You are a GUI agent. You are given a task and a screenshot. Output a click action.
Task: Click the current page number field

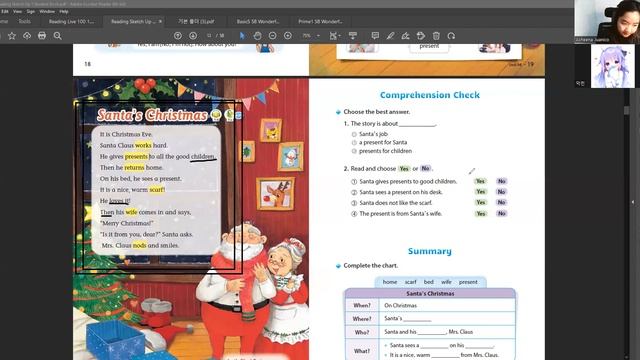click(x=209, y=36)
